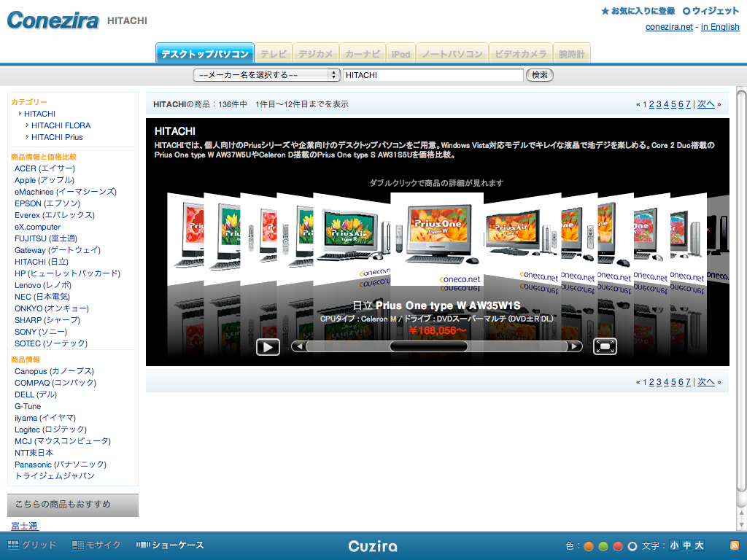Screen dimensions: 747x560
Task: Set text size to large (大)
Action: [700, 545]
